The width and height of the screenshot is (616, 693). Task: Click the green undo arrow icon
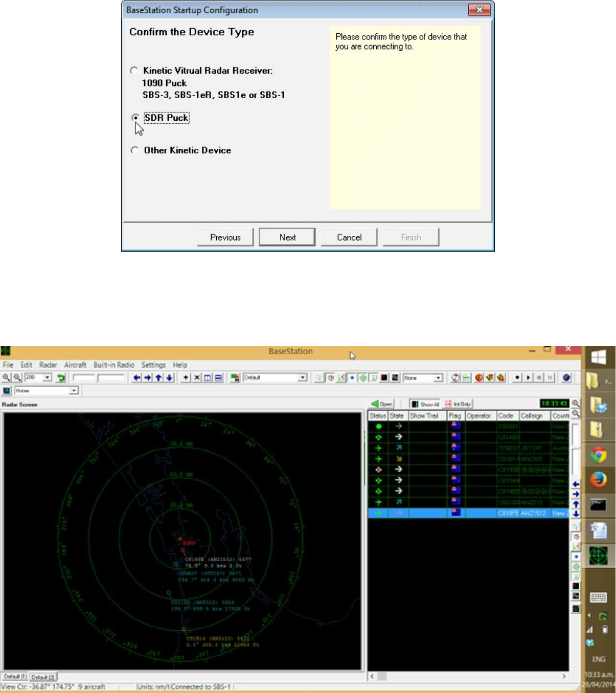click(61, 377)
